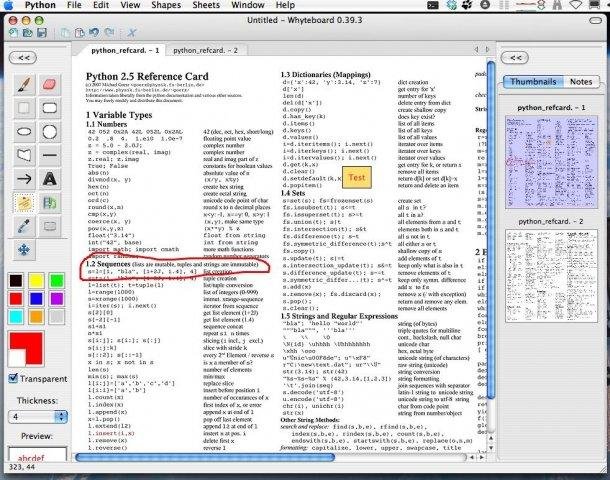610x480 pixels.
Task: Select the green film-strip Media tool
Action: (x=49, y=203)
